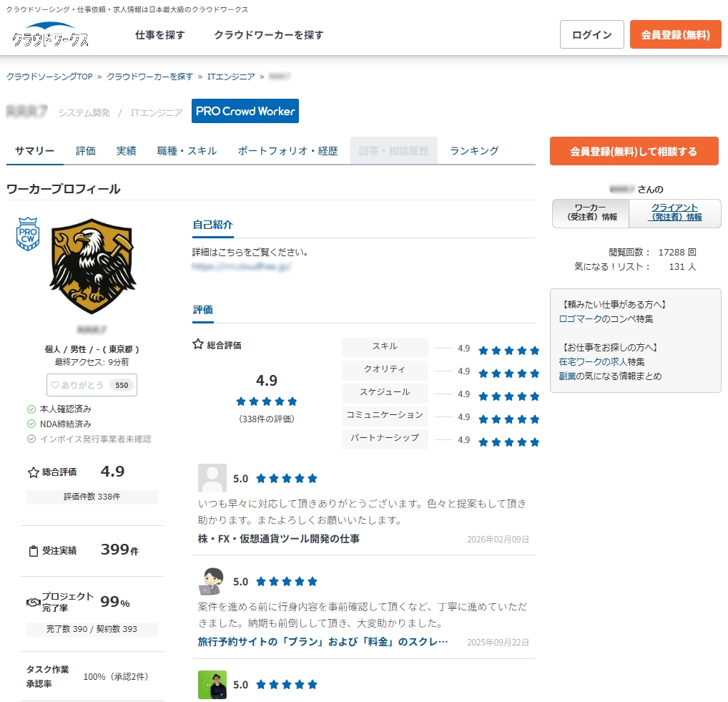728x702 pixels.
Task: Click the 会員登録(無料) button in header
Action: pyautogui.click(x=676, y=34)
